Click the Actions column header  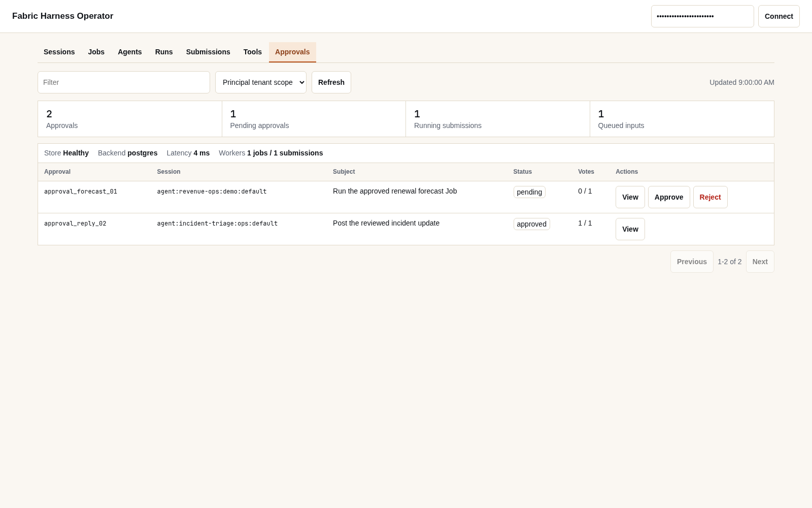click(627, 172)
